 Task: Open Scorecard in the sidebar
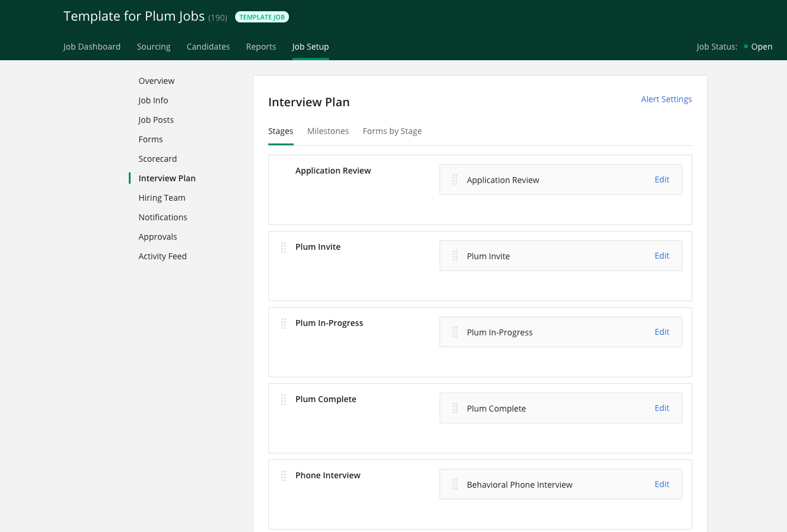(x=158, y=159)
